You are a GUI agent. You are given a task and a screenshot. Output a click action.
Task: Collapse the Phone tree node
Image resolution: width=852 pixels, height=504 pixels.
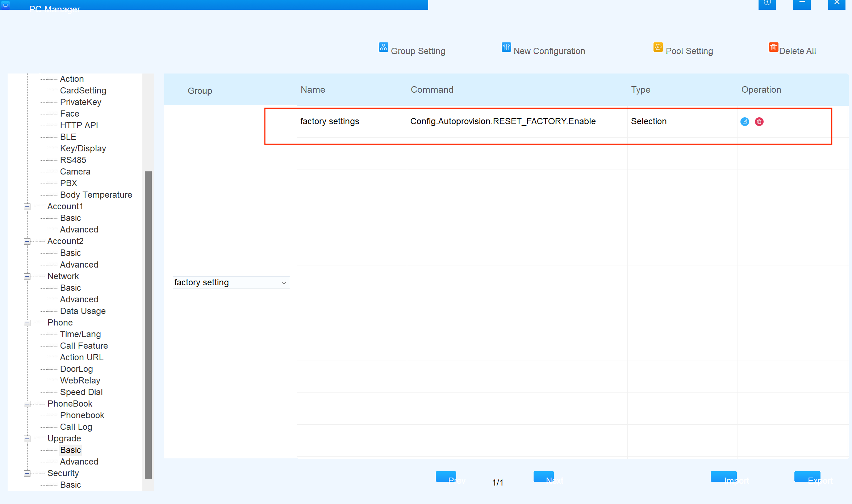pyautogui.click(x=27, y=323)
